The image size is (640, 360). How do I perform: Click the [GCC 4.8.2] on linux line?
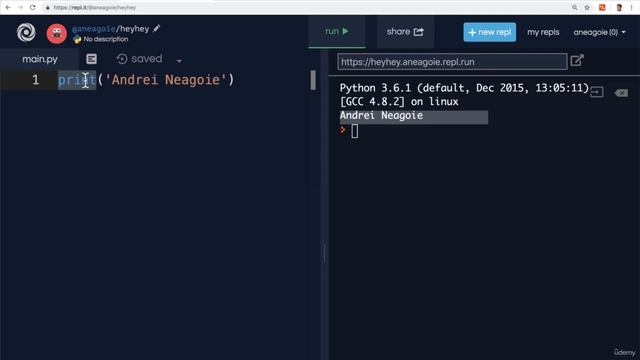pos(399,102)
